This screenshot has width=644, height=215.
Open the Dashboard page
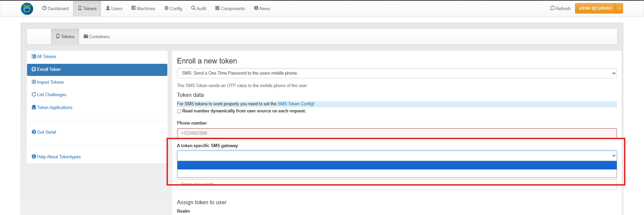pos(55,8)
